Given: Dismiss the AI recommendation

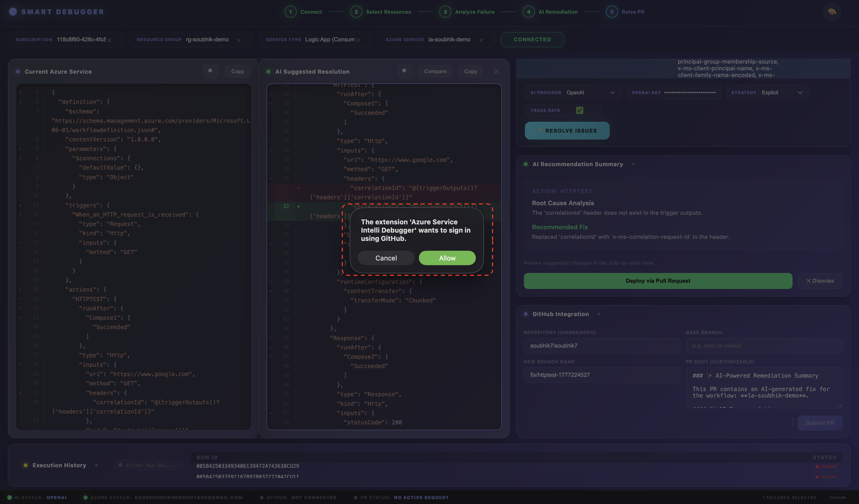Looking at the screenshot, I should (820, 281).
